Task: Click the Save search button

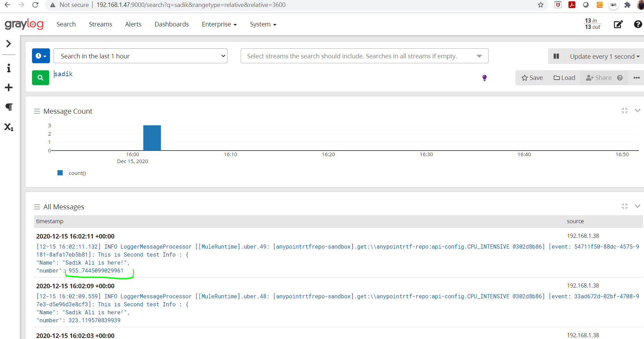Action: click(x=532, y=78)
